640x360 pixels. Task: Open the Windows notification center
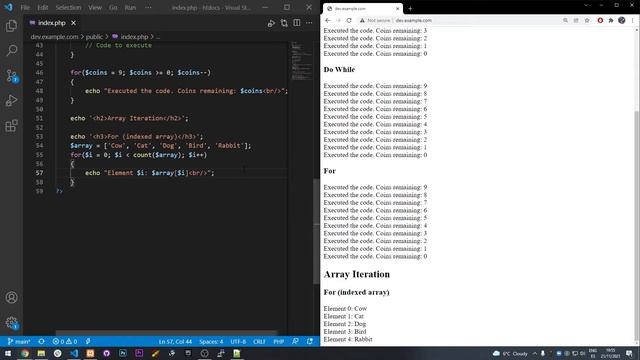[x=629, y=353]
